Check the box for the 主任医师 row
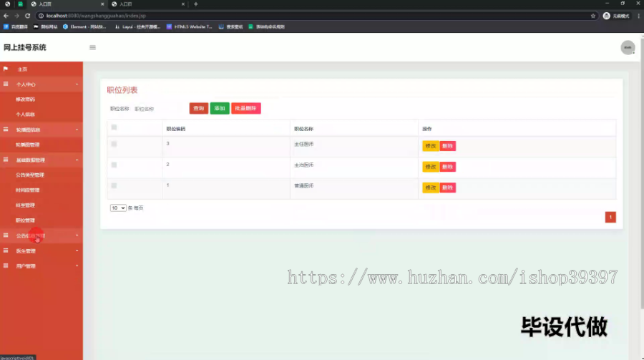Screen dimensions: 644x360 pyautogui.click(x=114, y=144)
